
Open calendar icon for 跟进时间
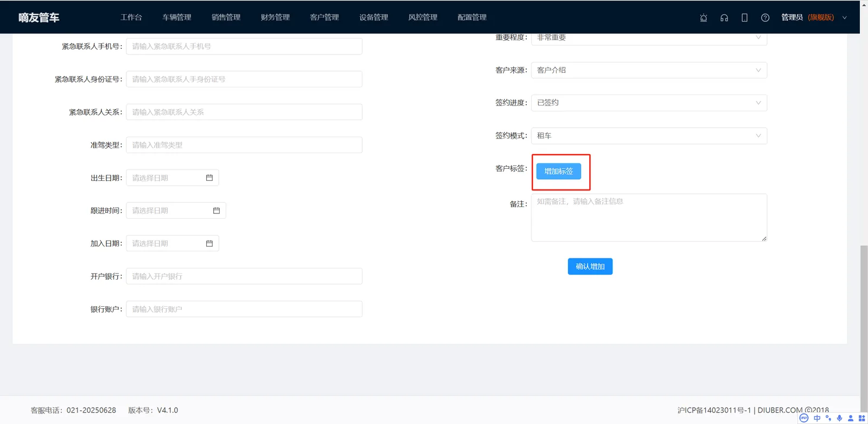click(x=216, y=211)
